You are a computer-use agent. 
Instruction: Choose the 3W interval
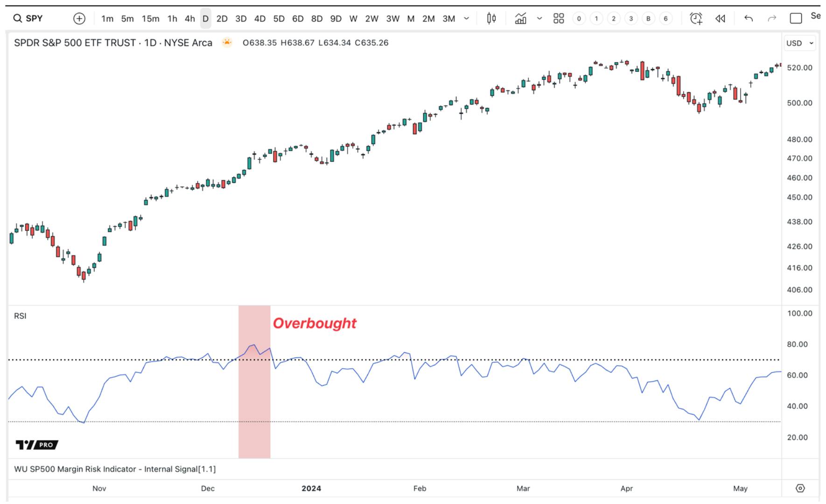pos(392,19)
